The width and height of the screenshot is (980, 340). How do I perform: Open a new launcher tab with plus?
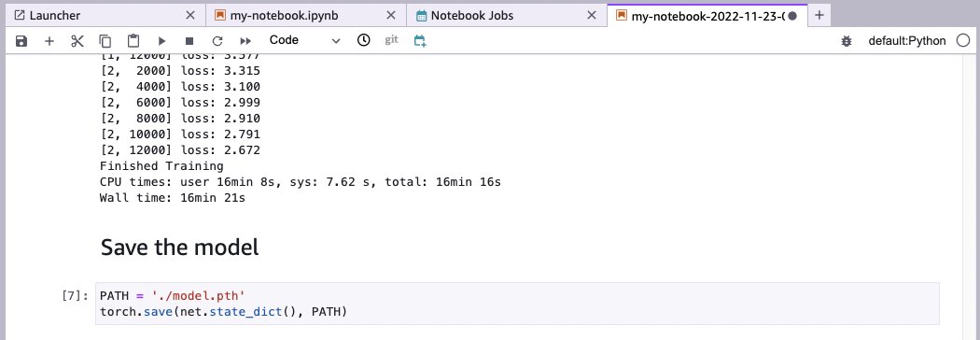pyautogui.click(x=819, y=15)
